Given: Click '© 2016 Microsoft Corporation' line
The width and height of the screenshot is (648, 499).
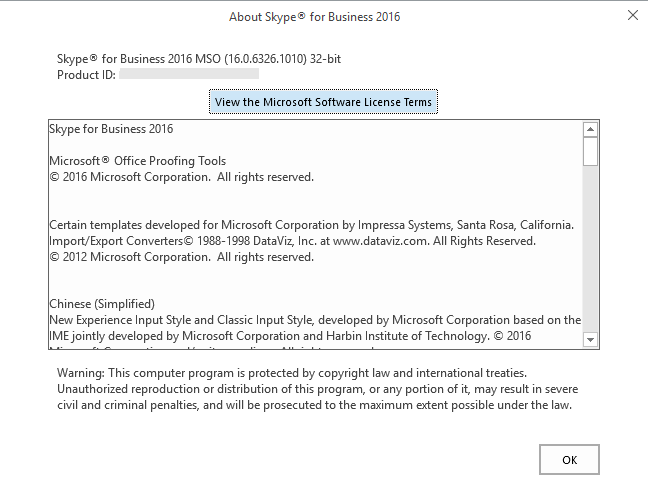Looking at the screenshot, I should [181, 177].
